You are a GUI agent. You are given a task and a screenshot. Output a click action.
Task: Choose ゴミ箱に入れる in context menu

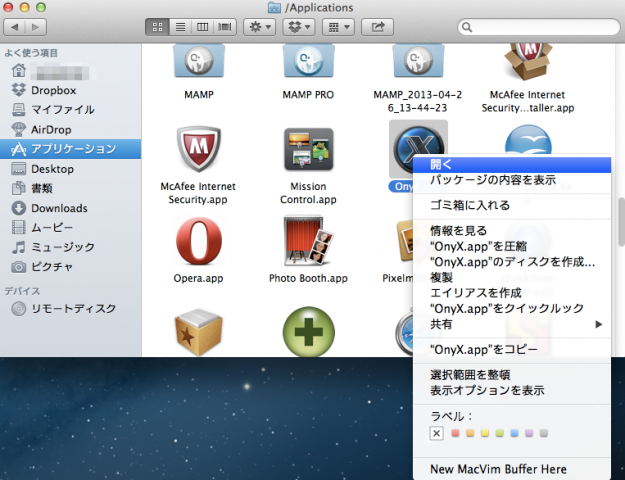(x=470, y=205)
